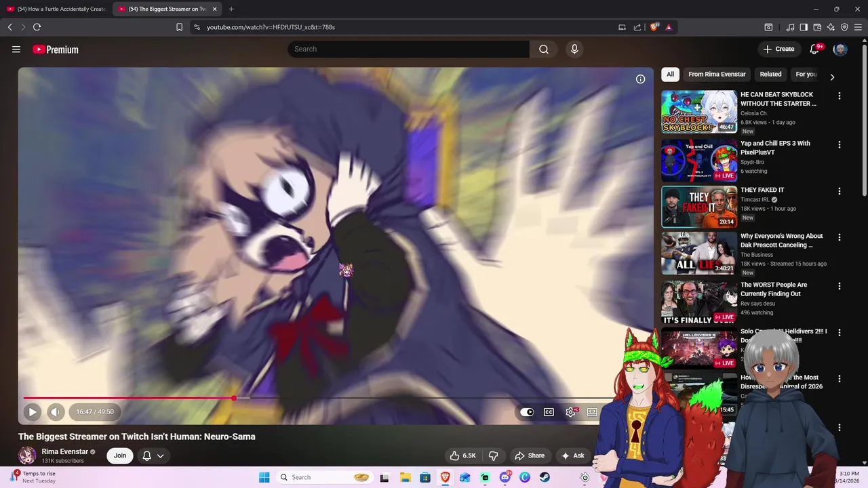This screenshot has height=488, width=868.
Task: Open File Explorer from taskbar
Action: point(405,477)
